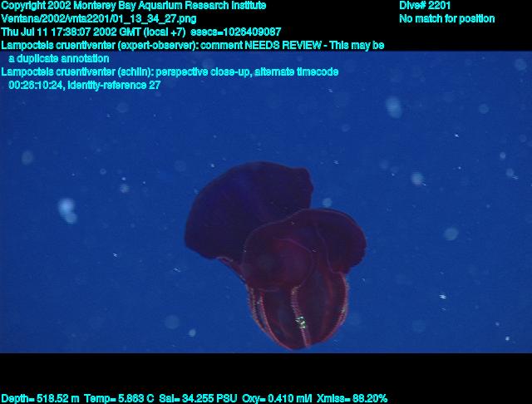Screen dimensions: 532x404
Task: Click the 'perspective close-up, alternate timecode' annotation line
Action: coord(170,72)
